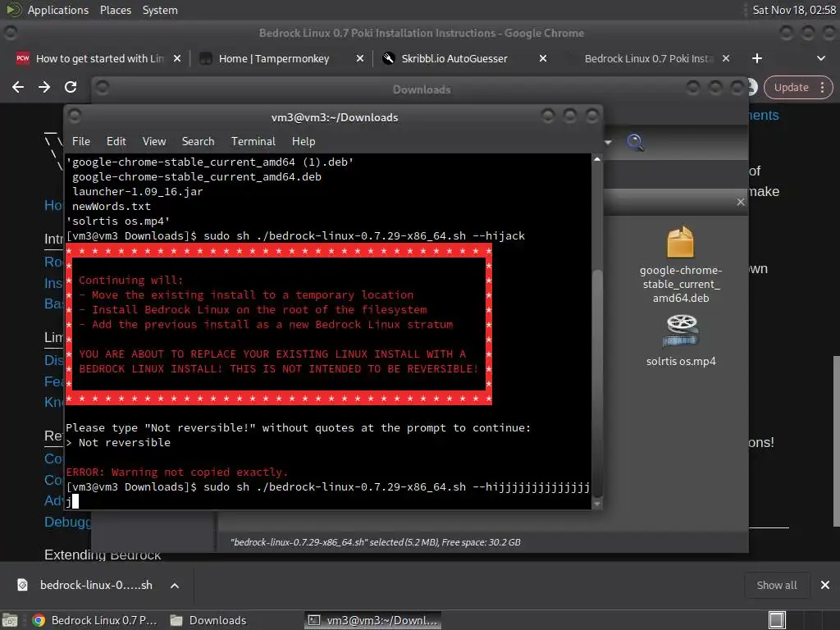Close the Chrome downloads bar
Screen dimensions: 840x630
pyautogui.click(x=825, y=585)
